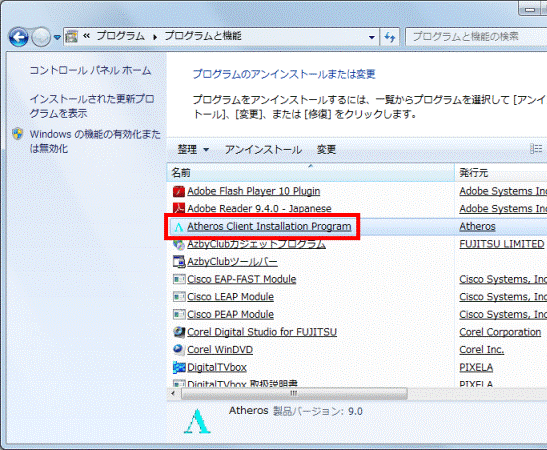Select Corel Digital Studio for FUJITSU entry
Screen dimensions: 547x450
click(x=262, y=332)
